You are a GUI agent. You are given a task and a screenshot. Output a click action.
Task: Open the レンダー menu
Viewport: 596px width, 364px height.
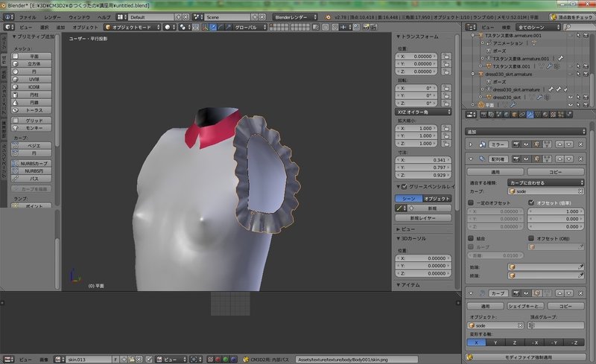point(52,17)
